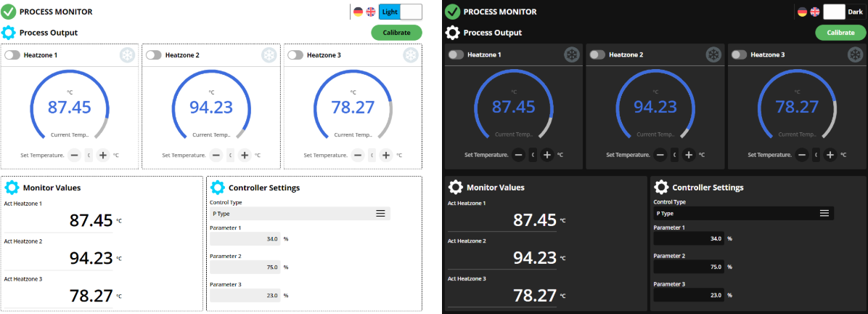Click Heatzone 1 snowflake icon, dark panel
This screenshot has width=868, height=314.
tap(571, 55)
